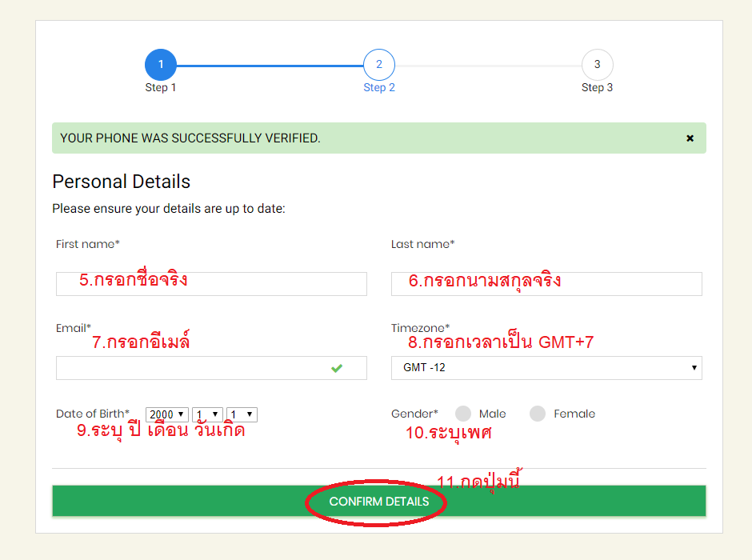Click the Gender label
The height and width of the screenshot is (560, 752).
414,414
